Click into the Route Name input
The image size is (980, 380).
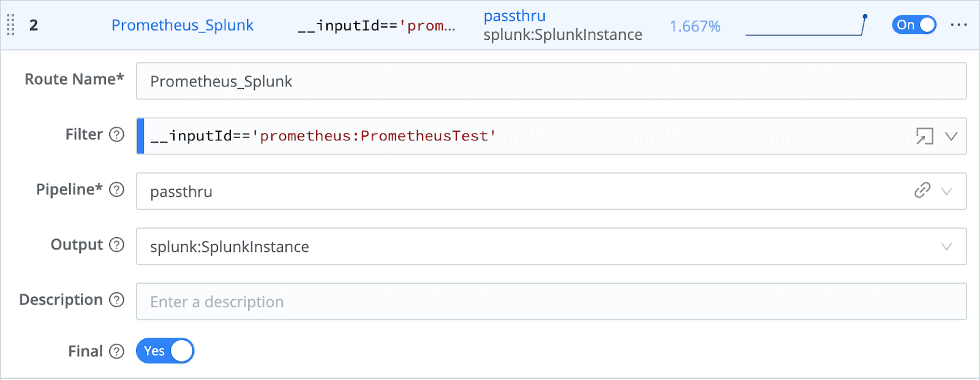tap(551, 81)
